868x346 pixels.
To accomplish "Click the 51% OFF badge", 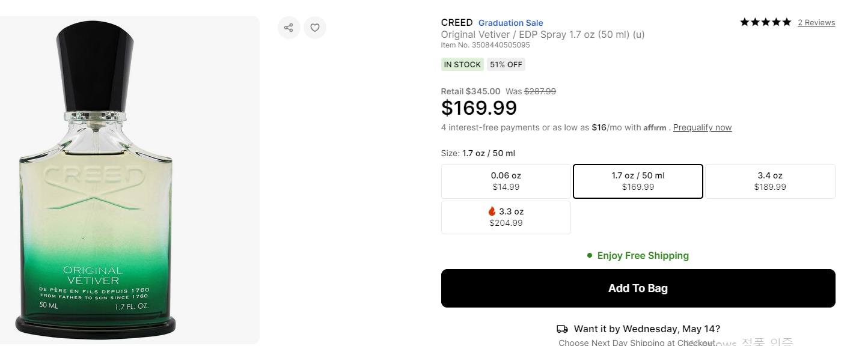I will click(x=506, y=64).
